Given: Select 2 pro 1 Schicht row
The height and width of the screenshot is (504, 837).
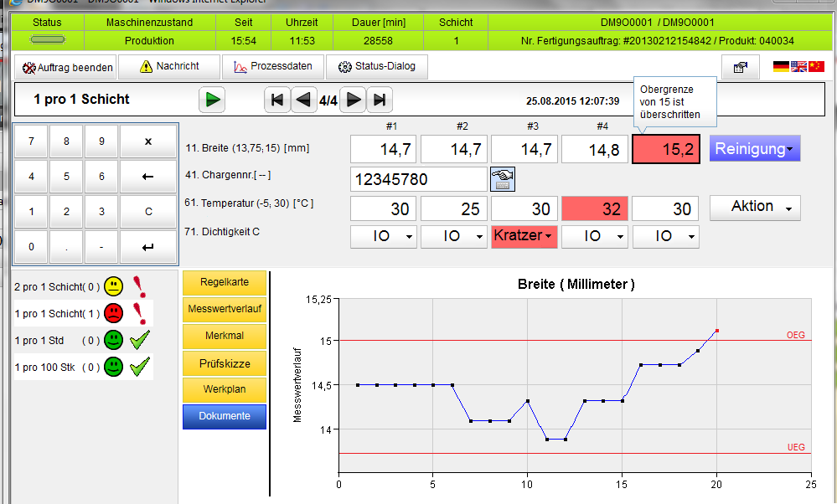Looking at the screenshot, I should tap(83, 287).
